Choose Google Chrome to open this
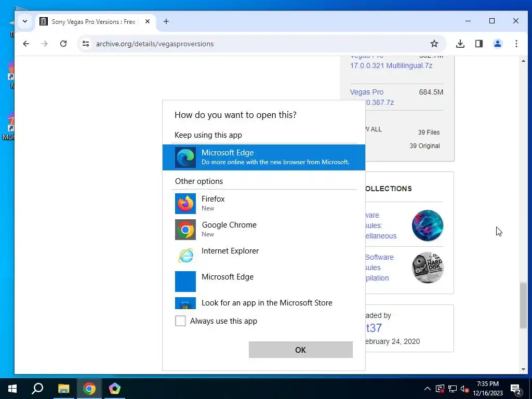The image size is (532, 399). [263, 229]
